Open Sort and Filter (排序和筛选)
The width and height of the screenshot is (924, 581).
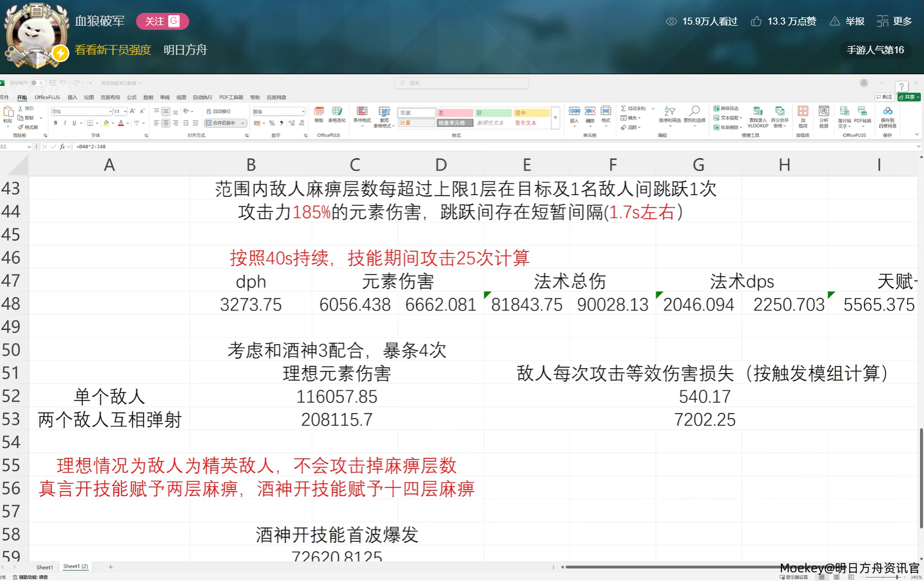(x=669, y=113)
